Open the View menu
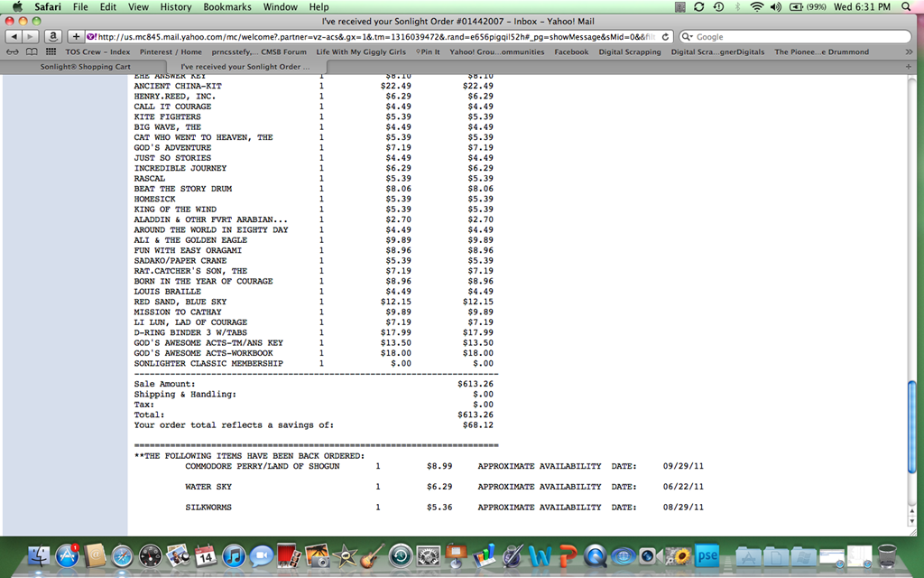Image resolution: width=924 pixels, height=578 pixels. [x=138, y=7]
